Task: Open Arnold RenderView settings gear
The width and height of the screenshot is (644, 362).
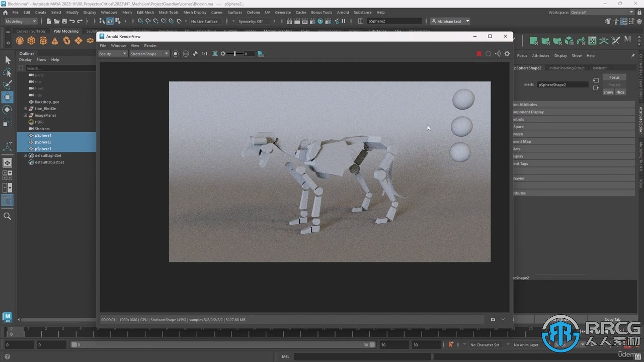Action: 507,54
